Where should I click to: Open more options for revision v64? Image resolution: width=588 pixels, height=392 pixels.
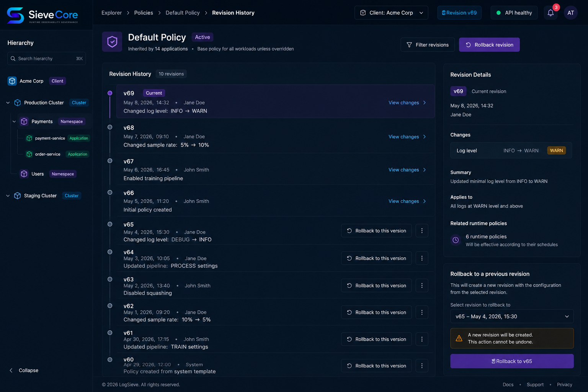click(422, 258)
